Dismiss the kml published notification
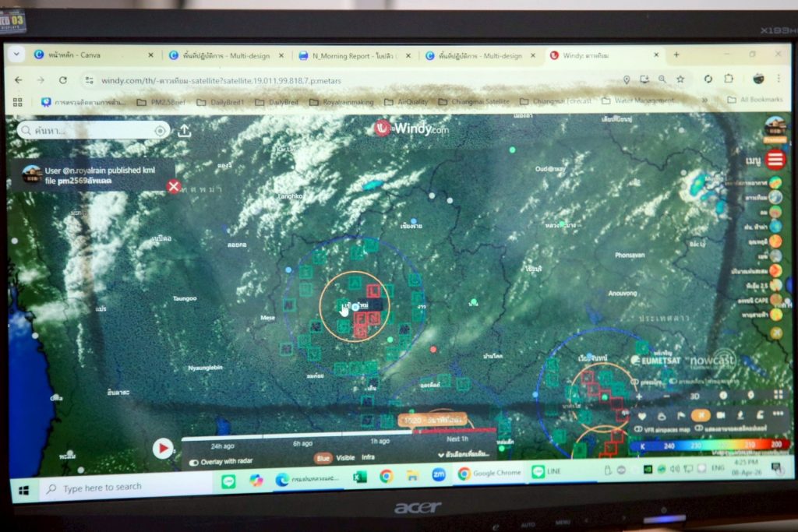 click(x=174, y=186)
